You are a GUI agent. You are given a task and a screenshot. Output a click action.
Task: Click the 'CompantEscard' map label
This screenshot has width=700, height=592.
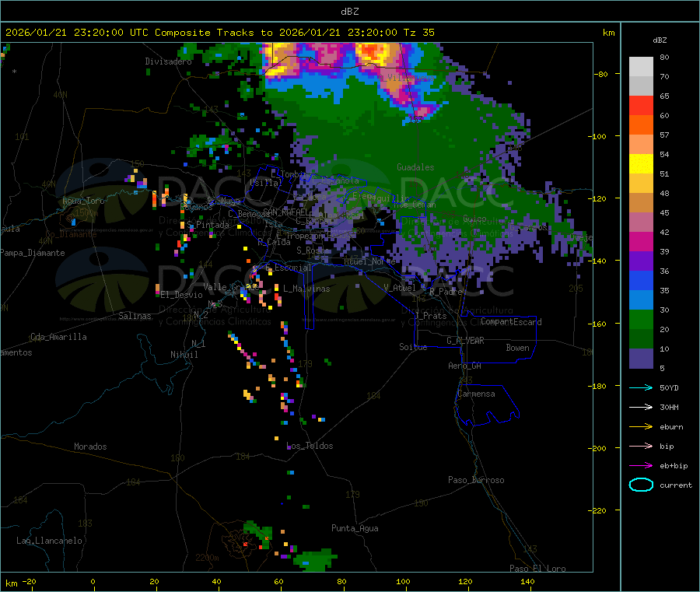tap(511, 321)
